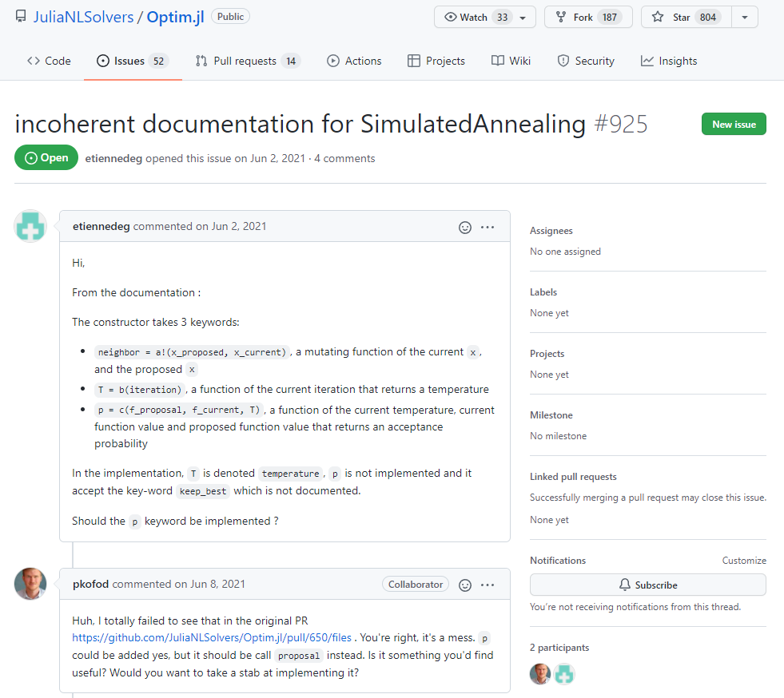Go to the Insights tab
Viewport: 784px width, 698px height.
[668, 61]
